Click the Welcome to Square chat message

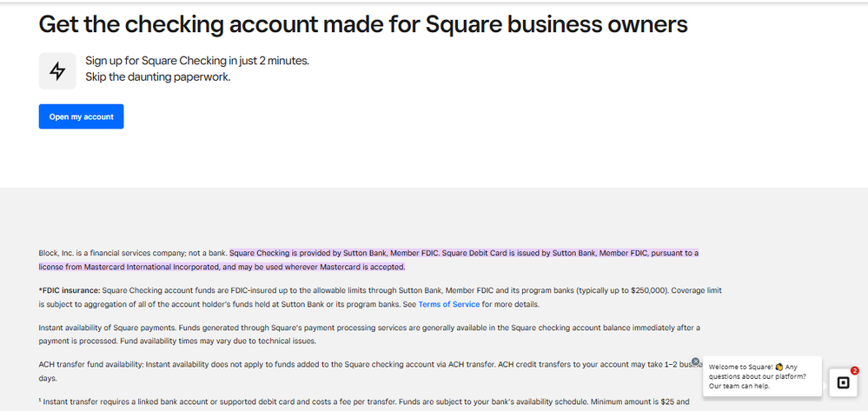(762, 376)
